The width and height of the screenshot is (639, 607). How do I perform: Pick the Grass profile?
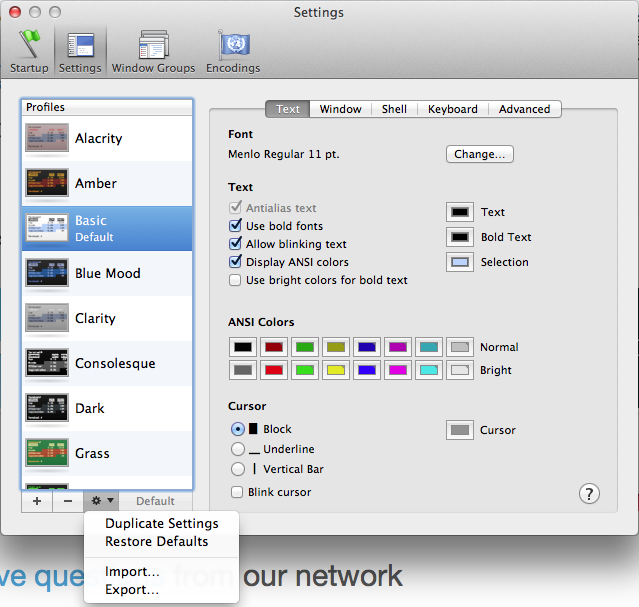click(x=107, y=453)
